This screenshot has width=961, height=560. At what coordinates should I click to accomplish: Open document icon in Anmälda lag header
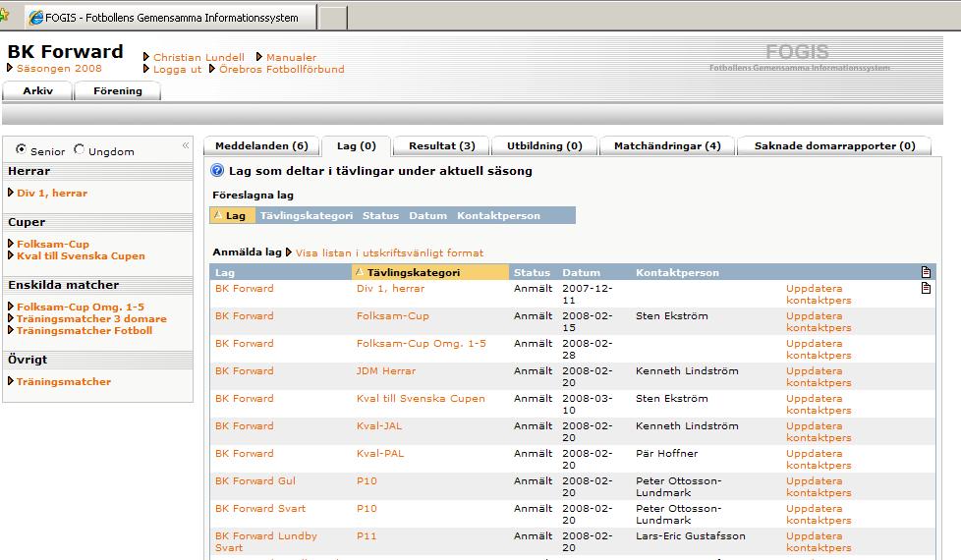pos(926,272)
